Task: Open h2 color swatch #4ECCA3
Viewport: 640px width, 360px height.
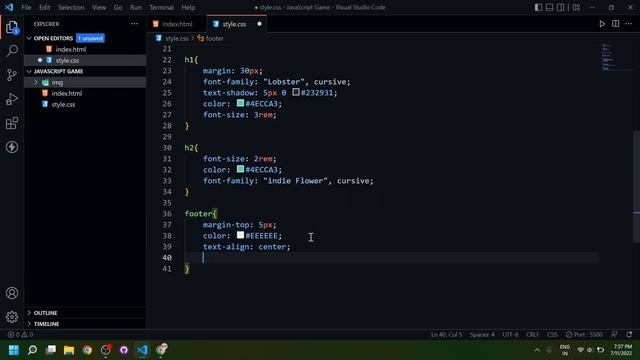Action: (240, 169)
